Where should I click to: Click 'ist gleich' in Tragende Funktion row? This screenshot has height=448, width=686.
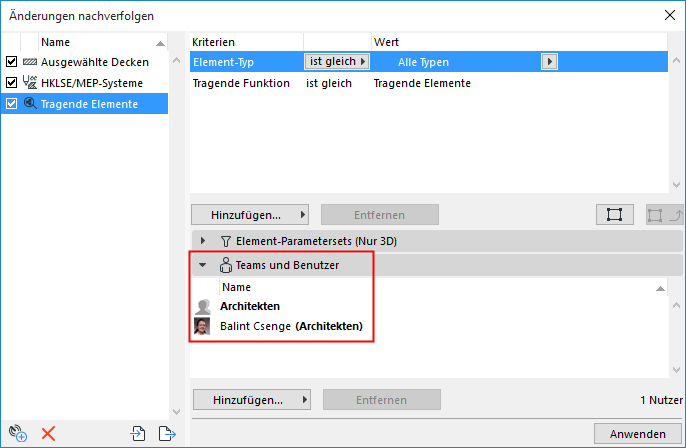(x=329, y=83)
